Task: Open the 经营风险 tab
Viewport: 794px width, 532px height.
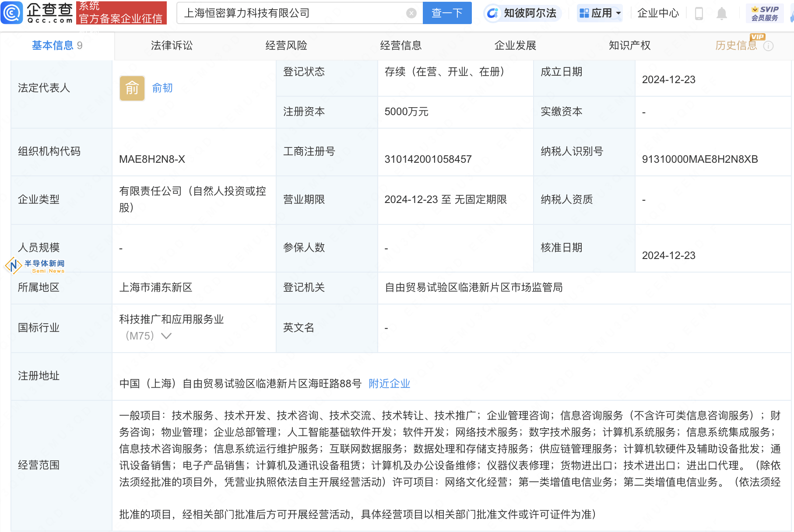Action: coord(286,45)
